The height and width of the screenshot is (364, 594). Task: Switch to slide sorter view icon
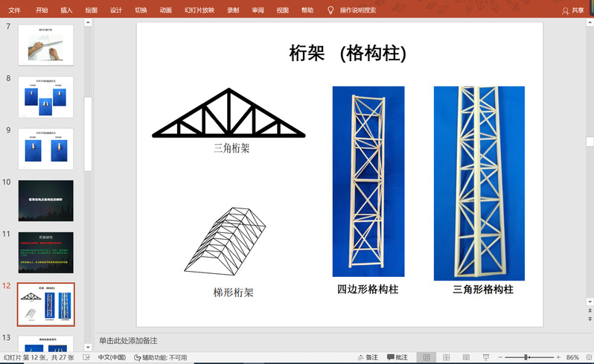445,357
